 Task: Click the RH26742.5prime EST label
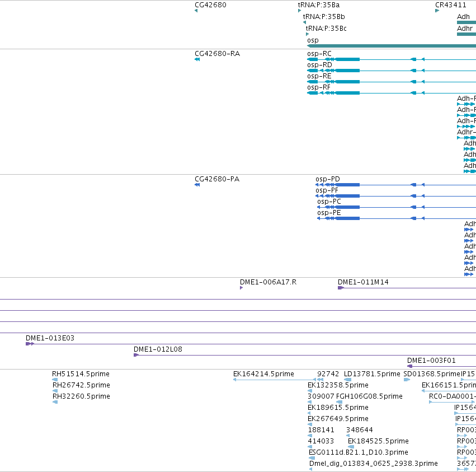[81, 385]
